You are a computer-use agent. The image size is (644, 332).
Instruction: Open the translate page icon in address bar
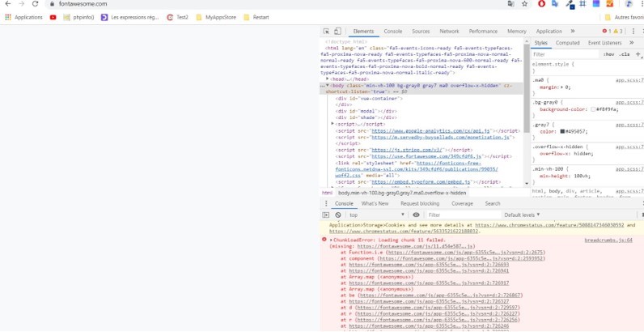click(511, 4)
